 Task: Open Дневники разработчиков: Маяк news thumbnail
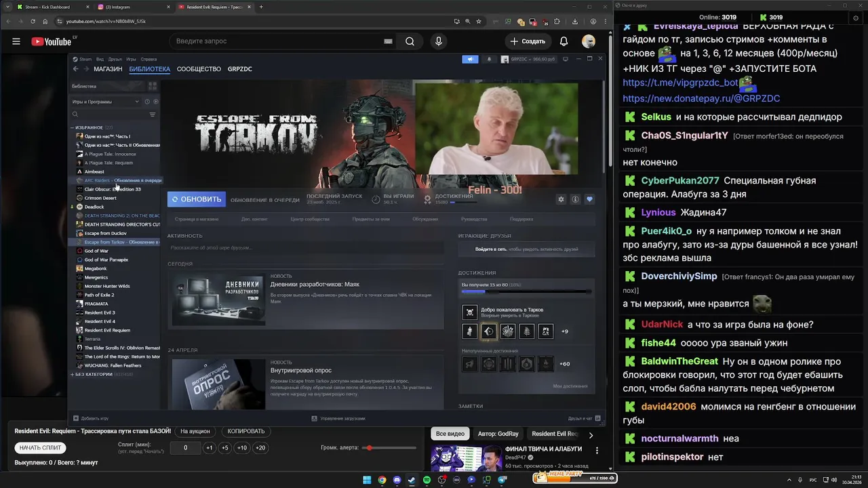pos(218,299)
